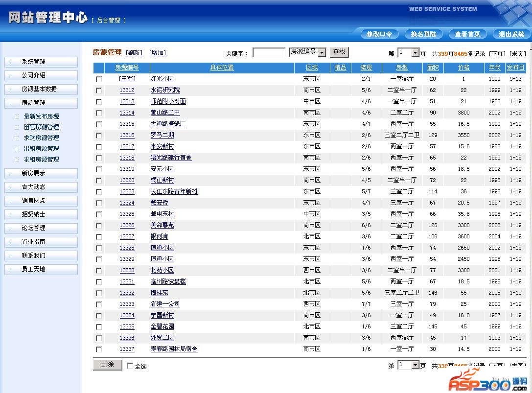Select 出租房源管理 submenu item
The width and height of the screenshot is (532, 393).
click(42, 149)
